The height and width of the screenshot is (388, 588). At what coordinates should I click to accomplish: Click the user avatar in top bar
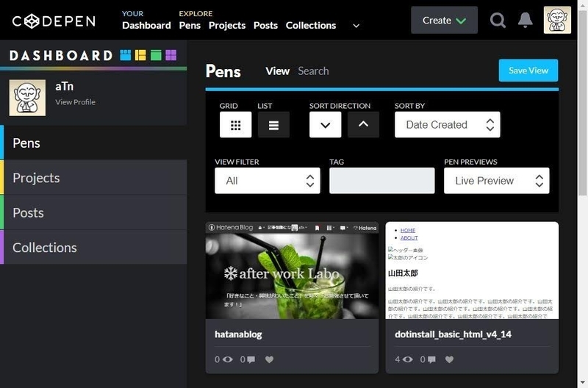point(557,20)
